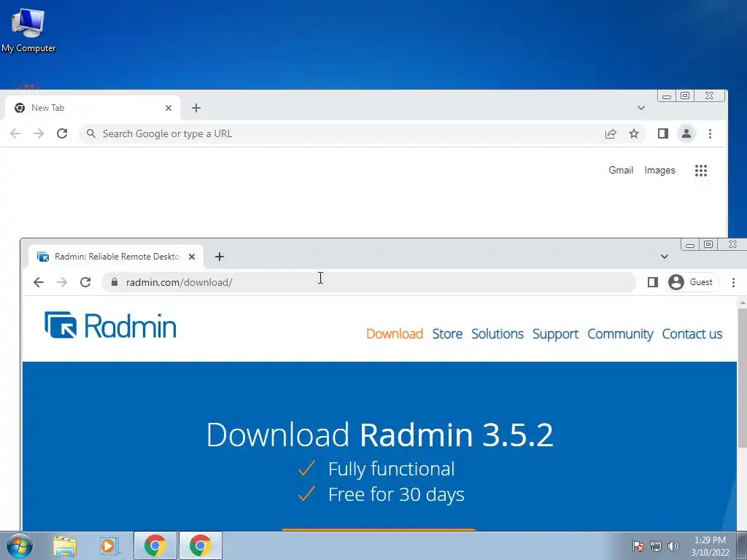Click the taskbar clock showing 1:29 PM
The image size is (747, 560).
pyautogui.click(x=710, y=546)
